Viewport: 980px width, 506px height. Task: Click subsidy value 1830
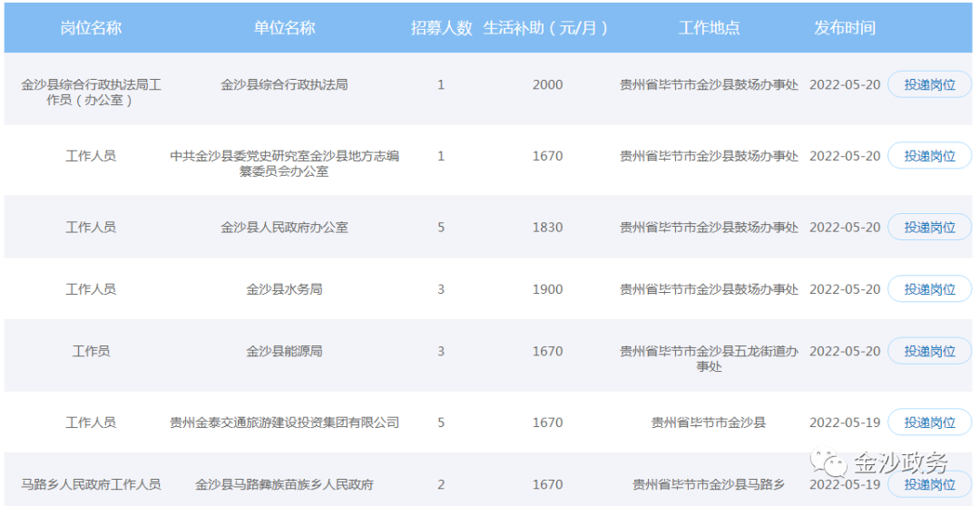(x=547, y=227)
